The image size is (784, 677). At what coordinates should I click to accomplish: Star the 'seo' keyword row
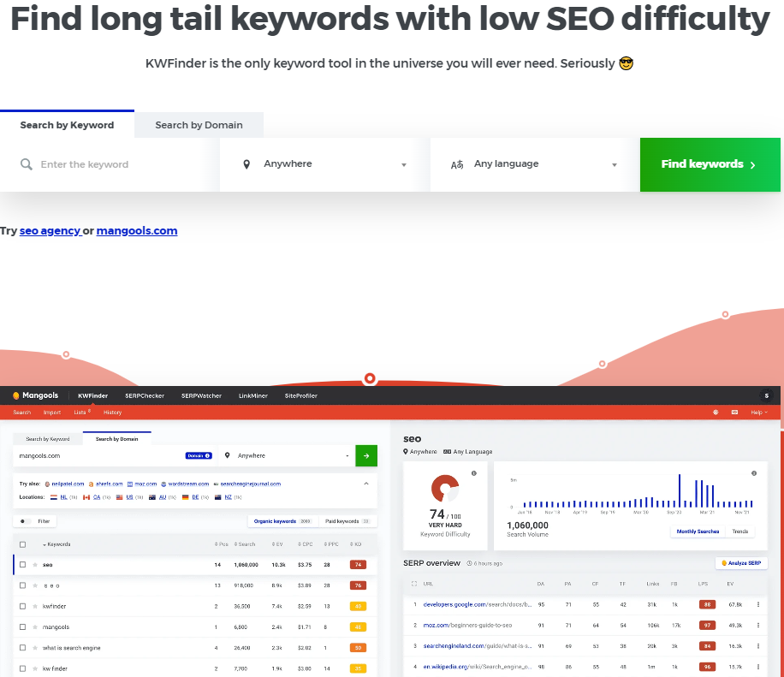coord(35,565)
